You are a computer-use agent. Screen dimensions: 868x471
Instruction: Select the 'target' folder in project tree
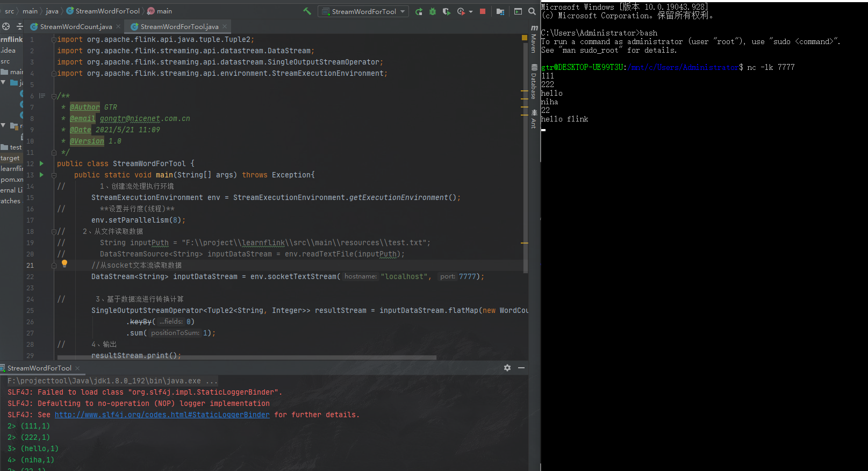click(x=10, y=158)
